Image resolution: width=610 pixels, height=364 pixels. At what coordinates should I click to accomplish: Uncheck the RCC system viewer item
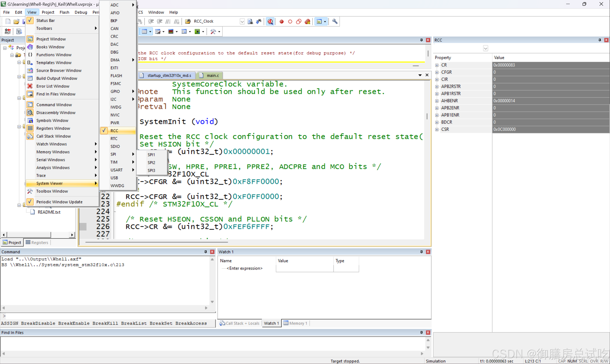tap(118, 130)
